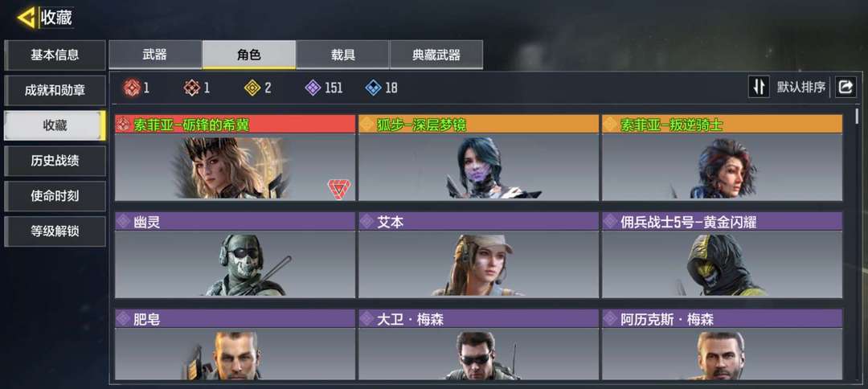Click the yellow back arrow icon

[27, 18]
